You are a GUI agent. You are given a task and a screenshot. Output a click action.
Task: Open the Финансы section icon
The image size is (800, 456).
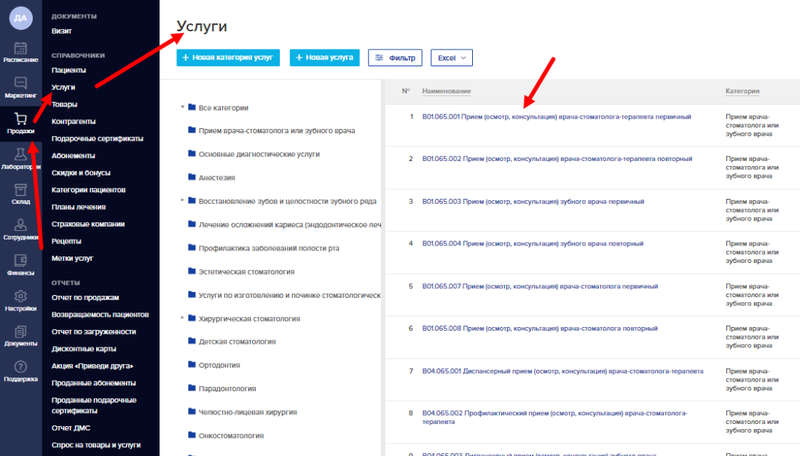[x=21, y=265]
